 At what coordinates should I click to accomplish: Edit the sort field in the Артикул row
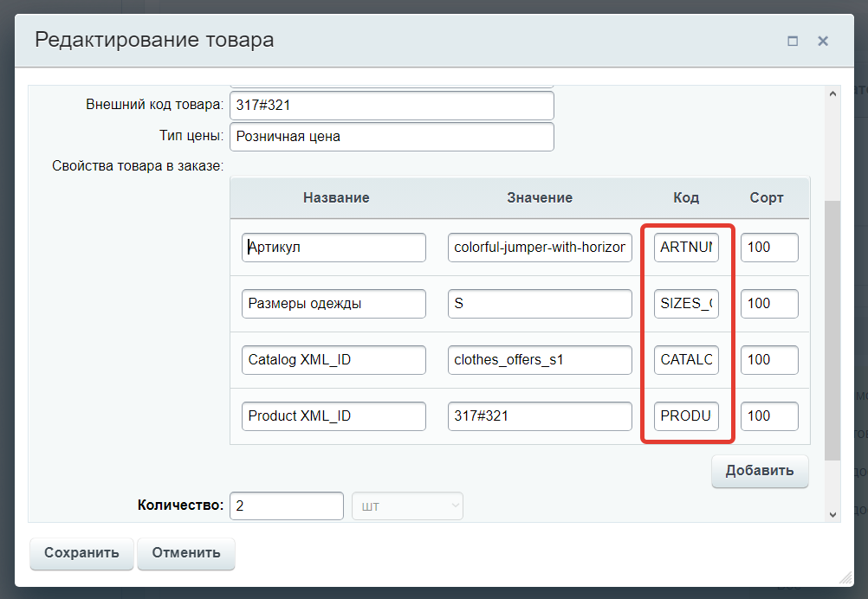(x=769, y=248)
